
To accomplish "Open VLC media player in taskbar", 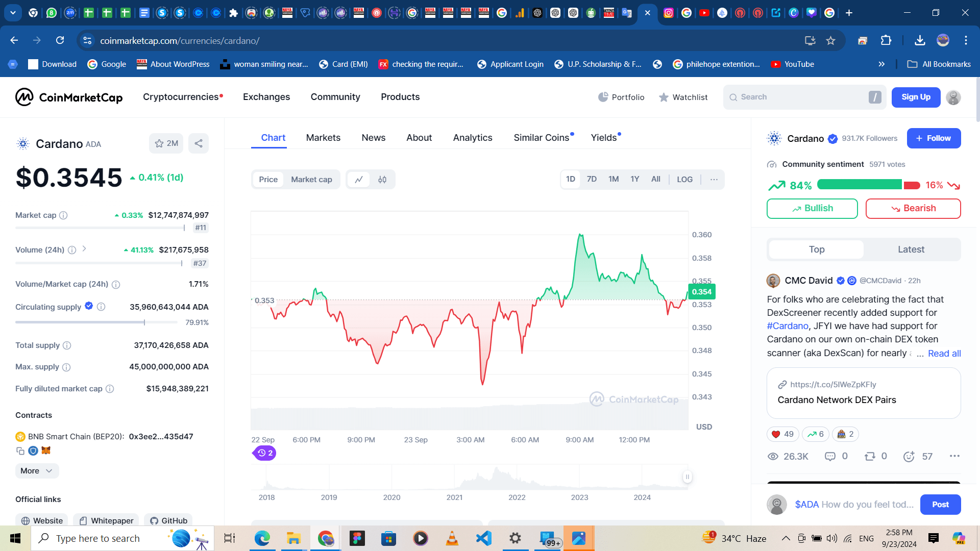I will (x=452, y=538).
